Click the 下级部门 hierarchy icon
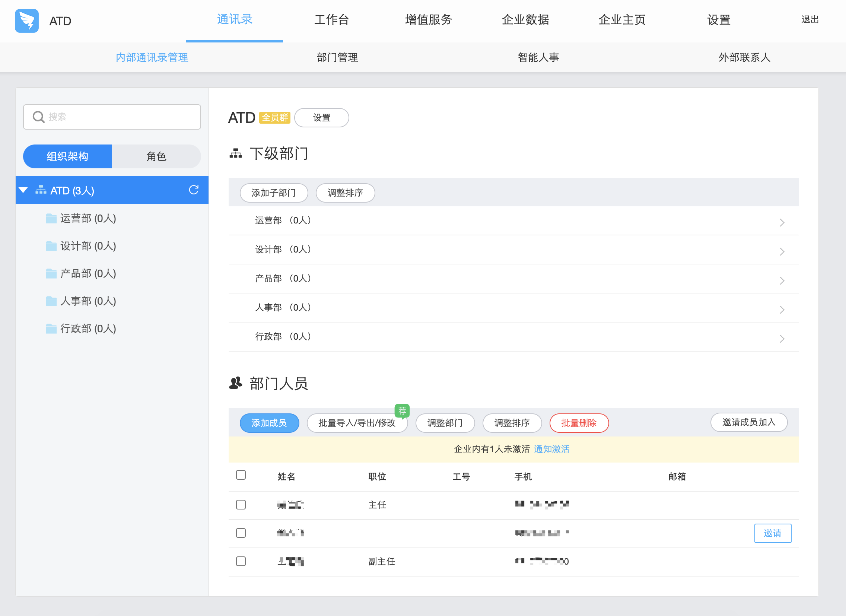846x616 pixels. (x=235, y=153)
